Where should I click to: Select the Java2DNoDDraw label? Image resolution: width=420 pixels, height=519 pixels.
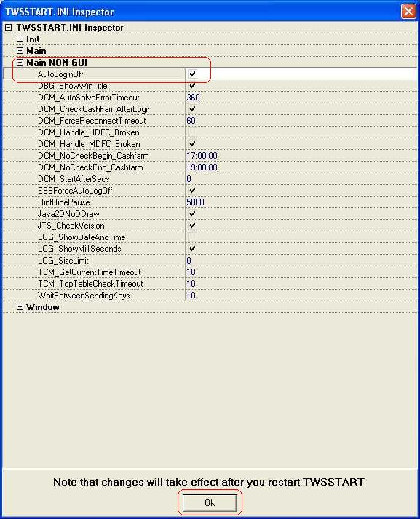click(68, 214)
